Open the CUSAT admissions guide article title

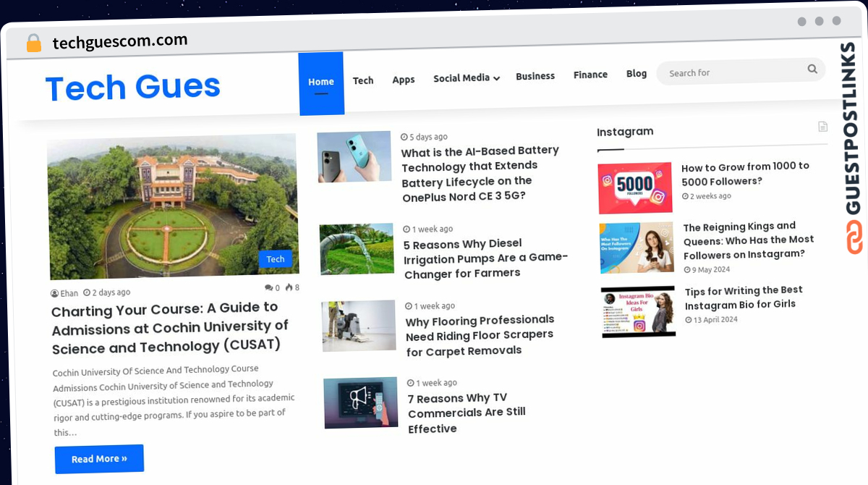[x=170, y=327]
